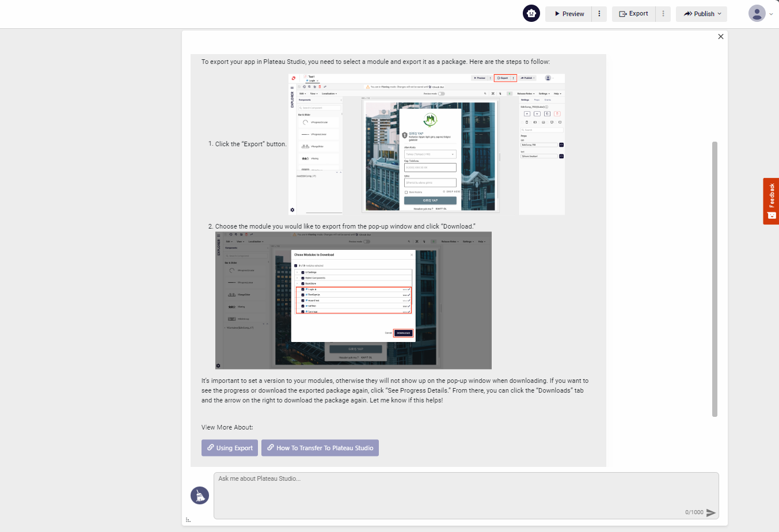Open the Using Export article link
Screen dimensions: 779x532
pyautogui.click(x=230, y=448)
